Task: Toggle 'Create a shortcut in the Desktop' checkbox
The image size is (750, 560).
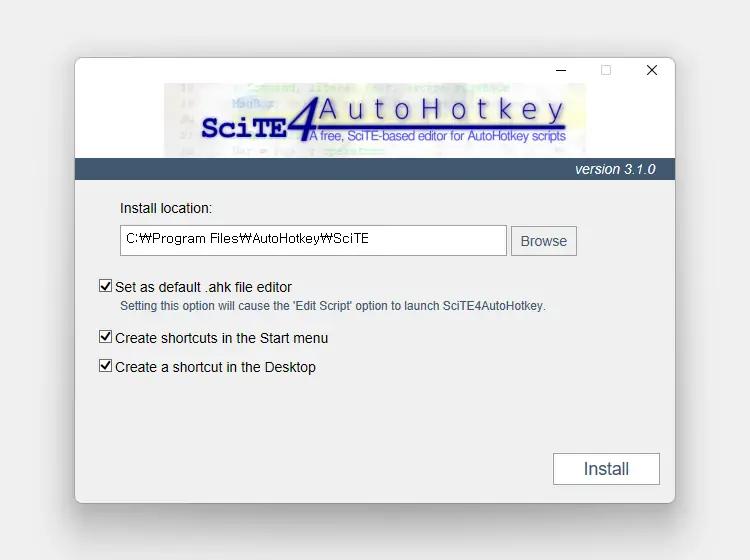Action: click(x=105, y=366)
